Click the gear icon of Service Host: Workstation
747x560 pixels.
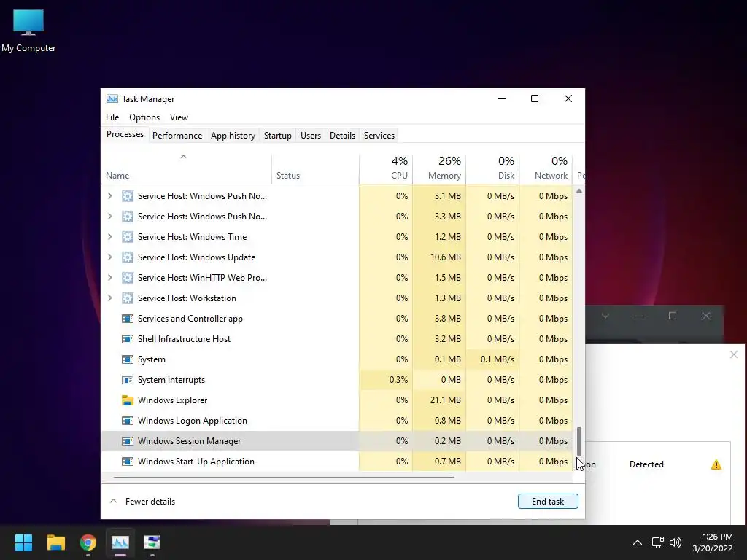click(x=127, y=298)
